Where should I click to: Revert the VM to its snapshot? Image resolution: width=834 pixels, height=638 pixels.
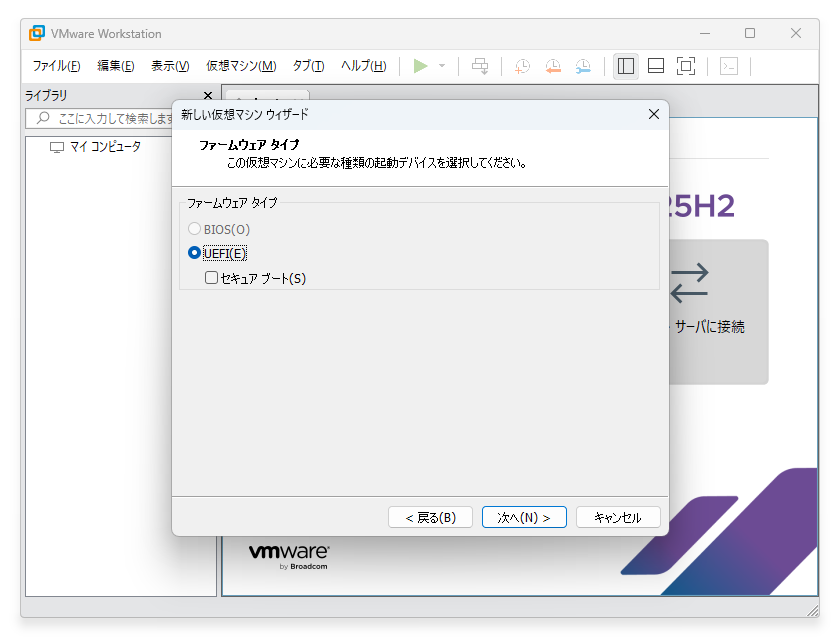[x=552, y=66]
